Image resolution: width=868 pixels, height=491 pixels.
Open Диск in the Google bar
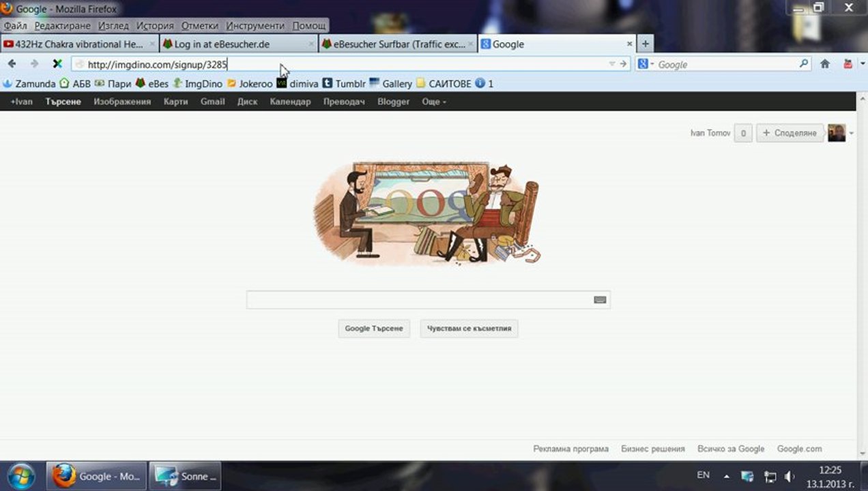(x=247, y=102)
